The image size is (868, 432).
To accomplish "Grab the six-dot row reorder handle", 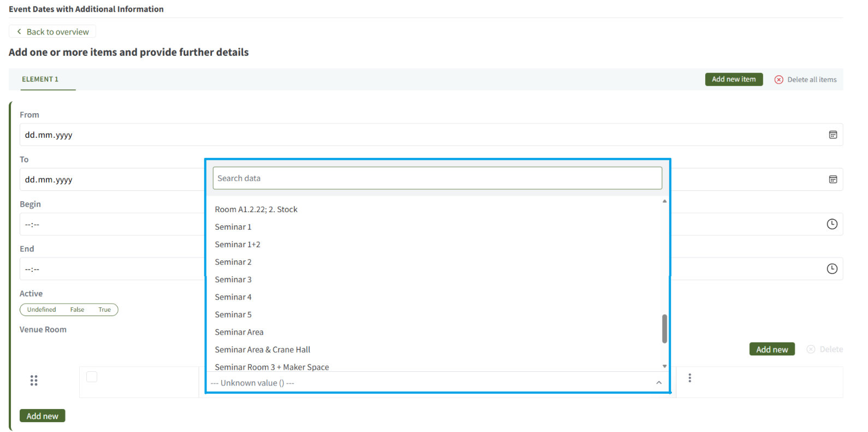I will (34, 381).
